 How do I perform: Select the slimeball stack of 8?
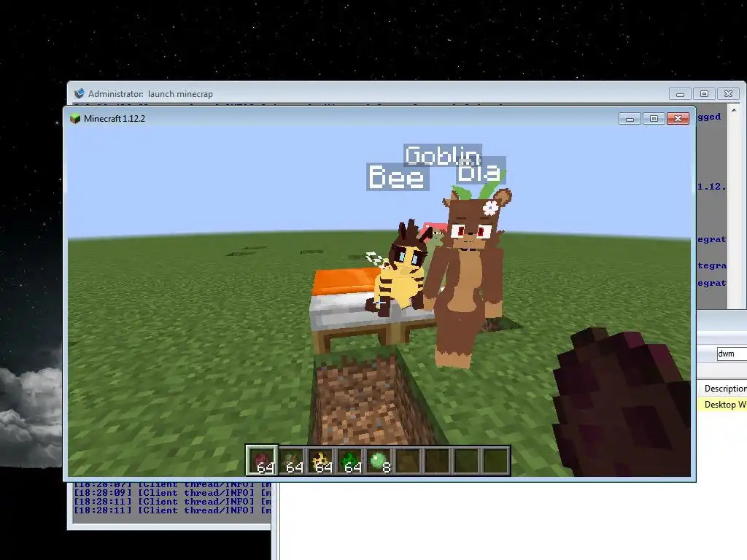pos(379,461)
